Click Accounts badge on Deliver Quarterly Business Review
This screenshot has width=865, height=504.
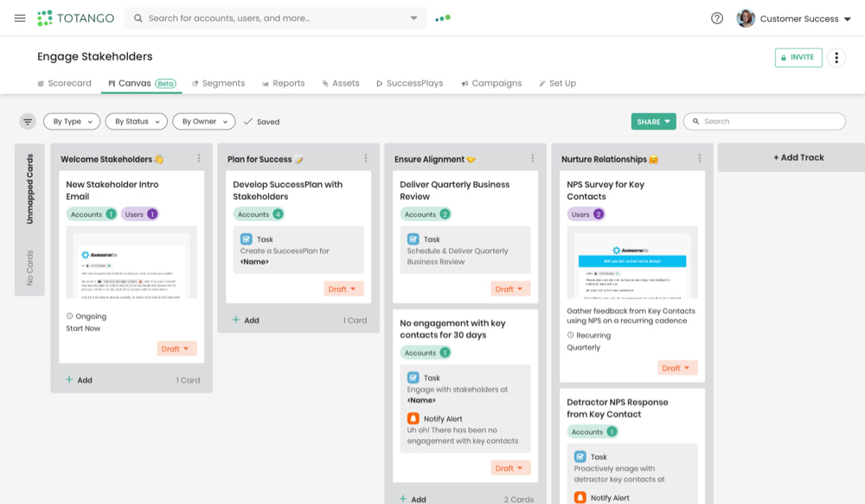426,214
